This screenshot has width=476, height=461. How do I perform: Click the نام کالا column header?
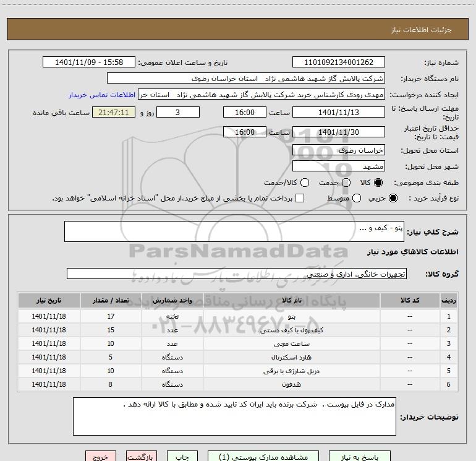[x=291, y=300]
